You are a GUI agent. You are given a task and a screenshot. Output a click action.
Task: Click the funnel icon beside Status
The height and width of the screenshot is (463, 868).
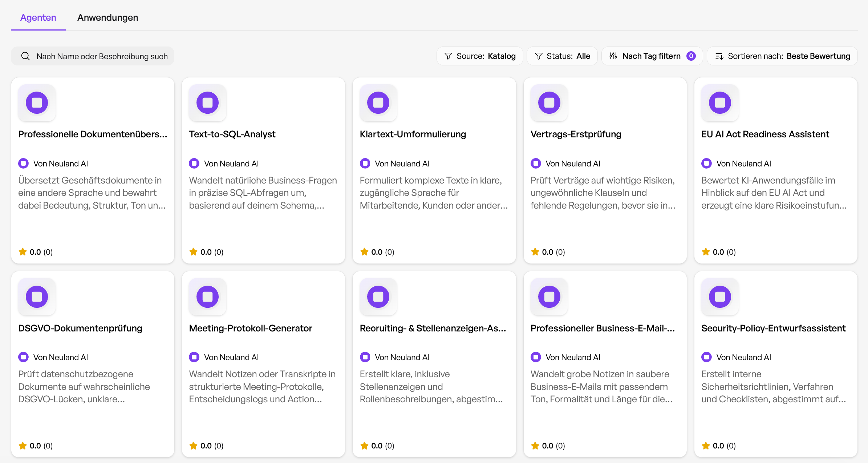click(539, 56)
